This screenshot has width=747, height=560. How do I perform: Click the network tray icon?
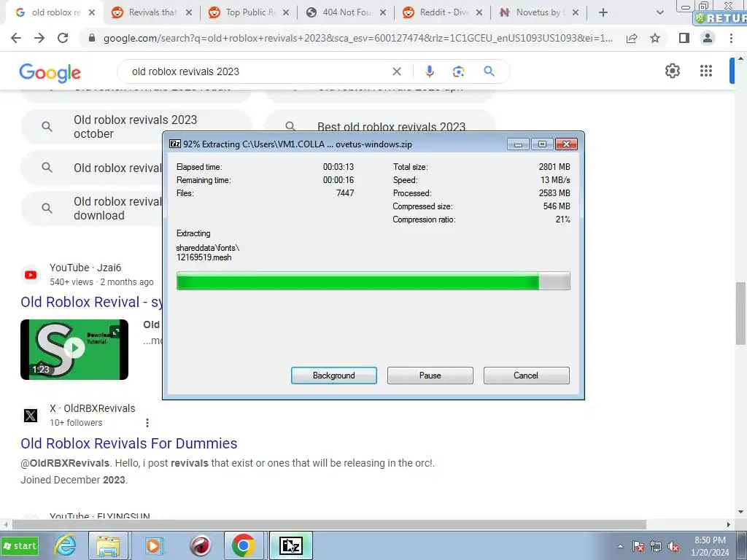(x=656, y=546)
